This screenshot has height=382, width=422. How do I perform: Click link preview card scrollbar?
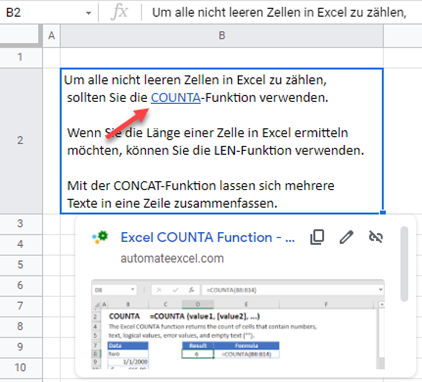(x=404, y=263)
